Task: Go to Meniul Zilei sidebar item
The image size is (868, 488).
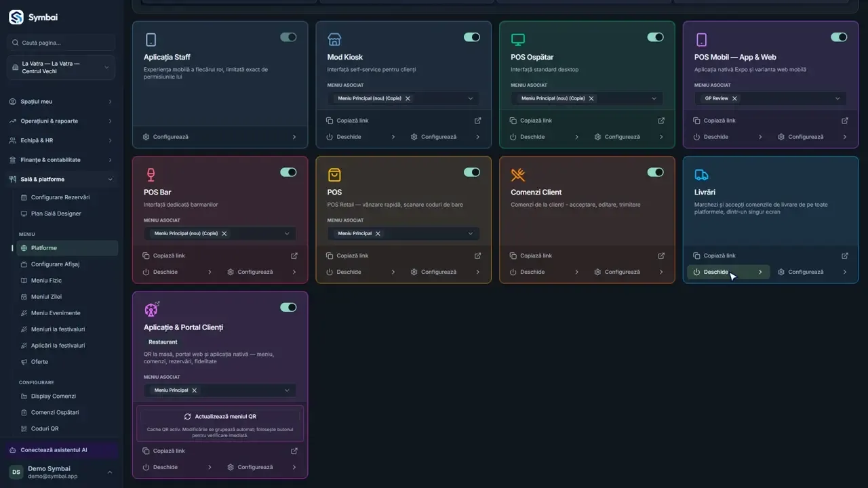Action: (x=67, y=297)
